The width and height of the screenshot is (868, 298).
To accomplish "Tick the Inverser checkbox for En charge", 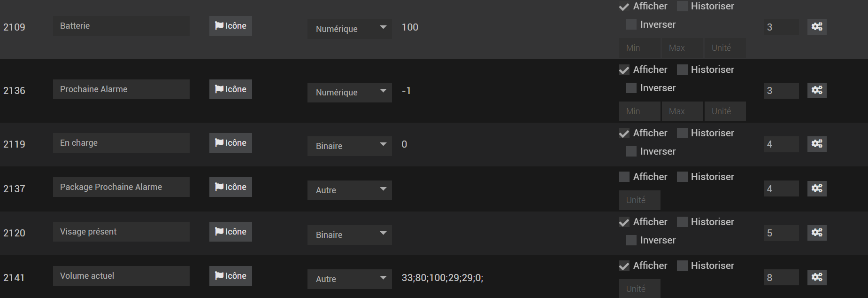I will pyautogui.click(x=631, y=151).
